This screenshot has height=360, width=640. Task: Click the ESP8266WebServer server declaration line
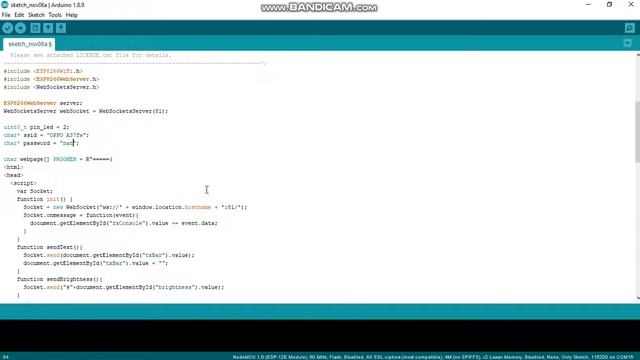tap(43, 103)
